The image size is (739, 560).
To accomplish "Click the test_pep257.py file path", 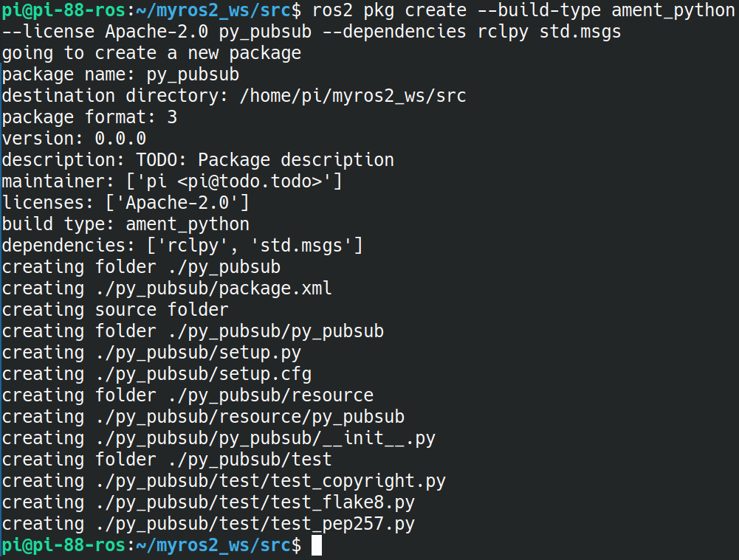I will (x=255, y=524).
